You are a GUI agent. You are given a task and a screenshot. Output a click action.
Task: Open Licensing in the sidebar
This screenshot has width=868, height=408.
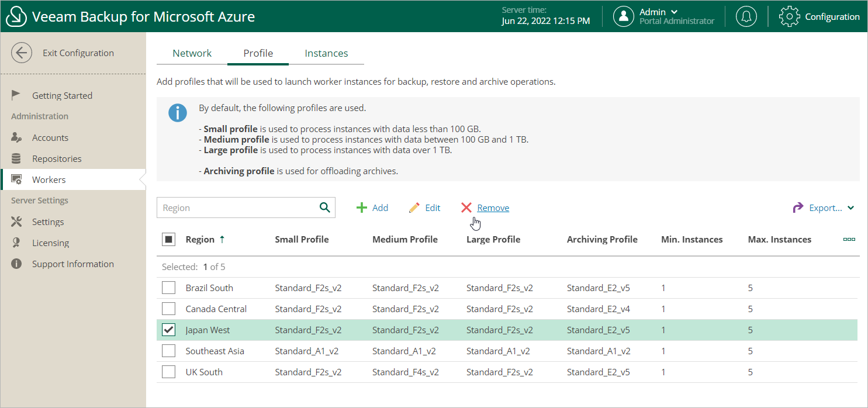point(50,243)
